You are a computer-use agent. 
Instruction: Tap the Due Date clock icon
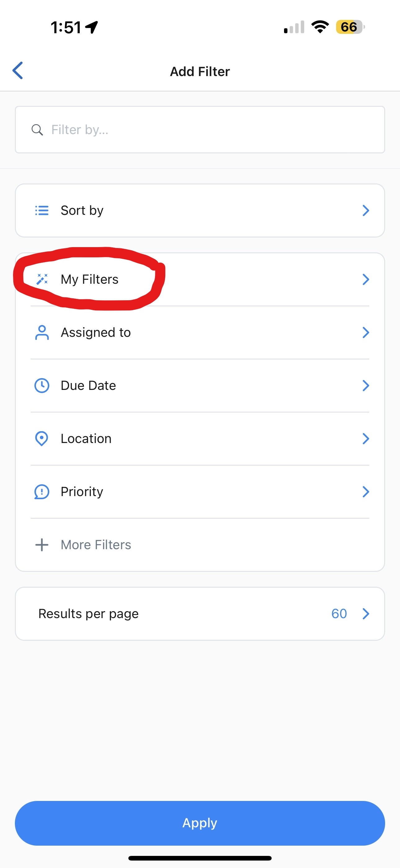[x=42, y=386]
